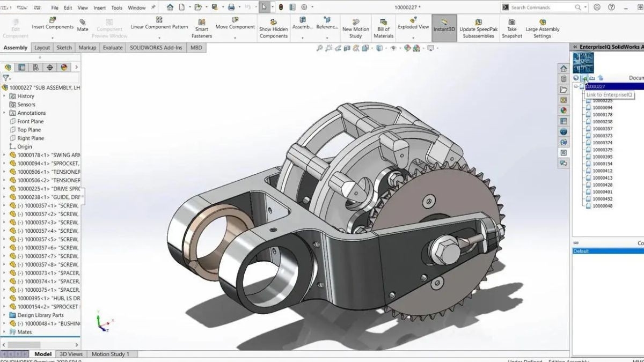Open the Help question mark icon
The height and width of the screenshot is (362, 644).
[612, 7]
